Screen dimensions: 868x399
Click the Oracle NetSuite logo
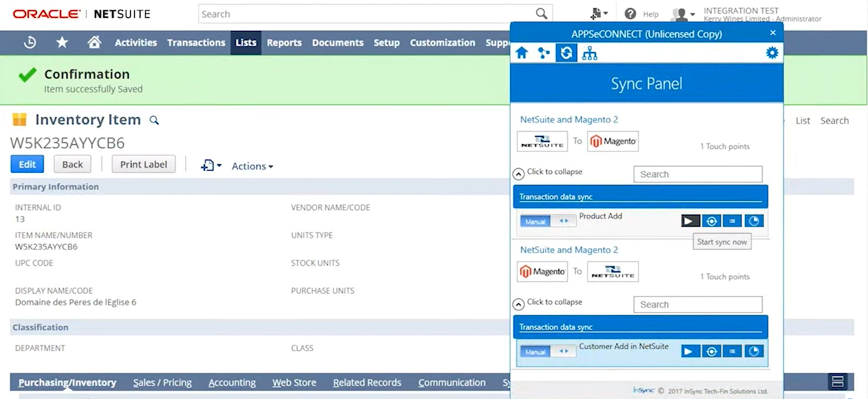pos(82,14)
